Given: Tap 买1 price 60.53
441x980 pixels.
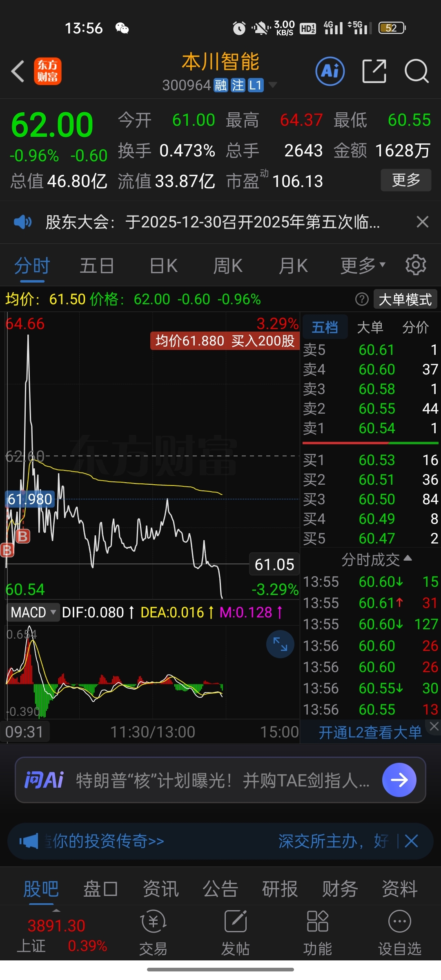Looking at the screenshot, I should pyautogui.click(x=376, y=460).
